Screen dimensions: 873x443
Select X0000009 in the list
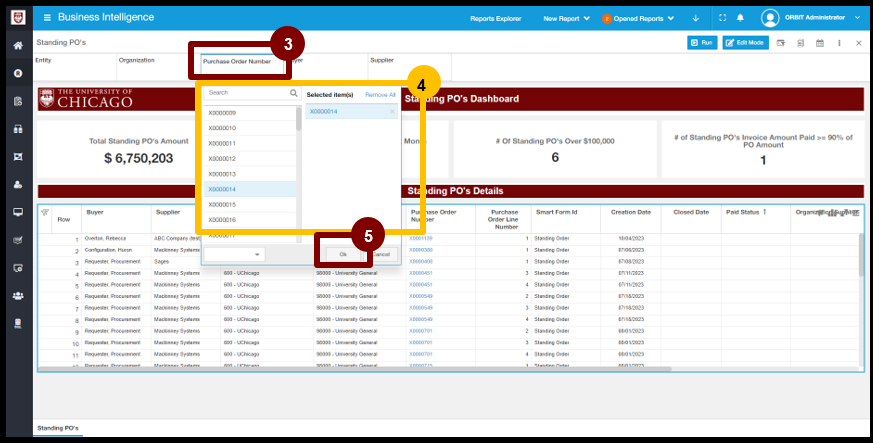pyautogui.click(x=249, y=113)
